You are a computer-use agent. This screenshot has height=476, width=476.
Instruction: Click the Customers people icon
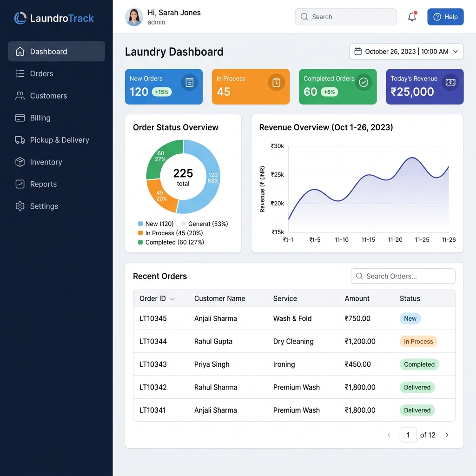pos(20,96)
